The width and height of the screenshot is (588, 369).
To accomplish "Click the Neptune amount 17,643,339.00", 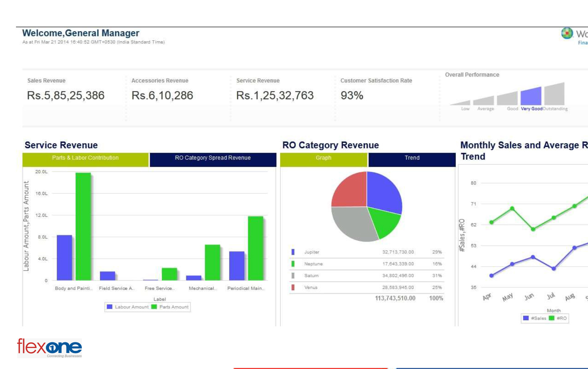I will tap(398, 264).
